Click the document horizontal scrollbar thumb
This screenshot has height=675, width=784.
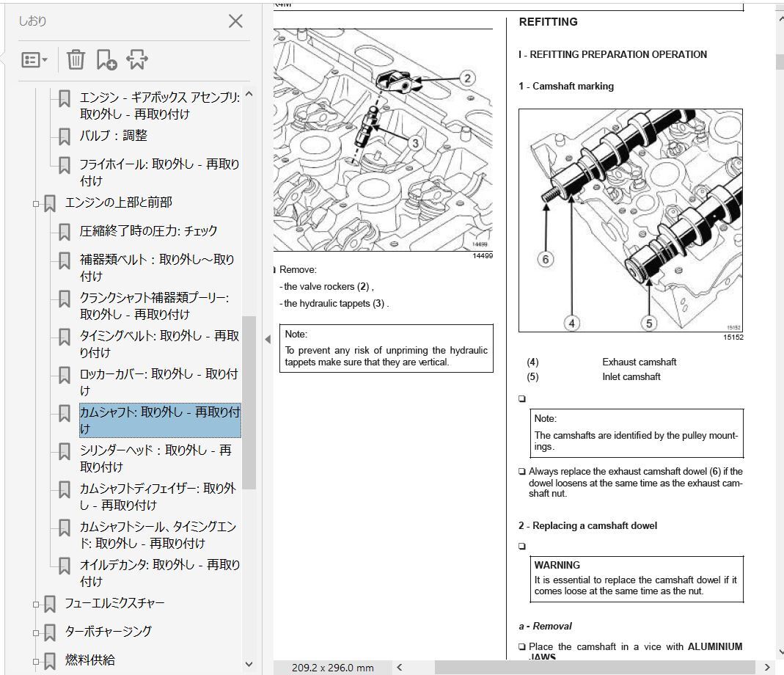click(x=595, y=667)
